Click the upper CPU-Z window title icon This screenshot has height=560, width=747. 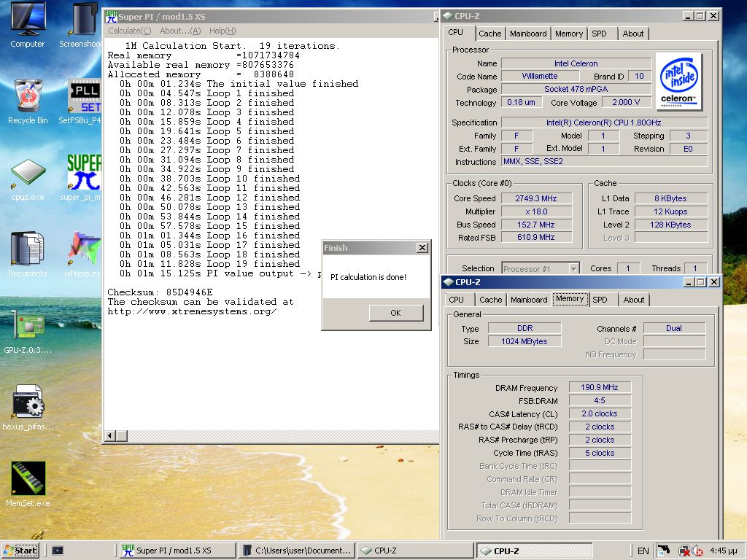click(448, 16)
